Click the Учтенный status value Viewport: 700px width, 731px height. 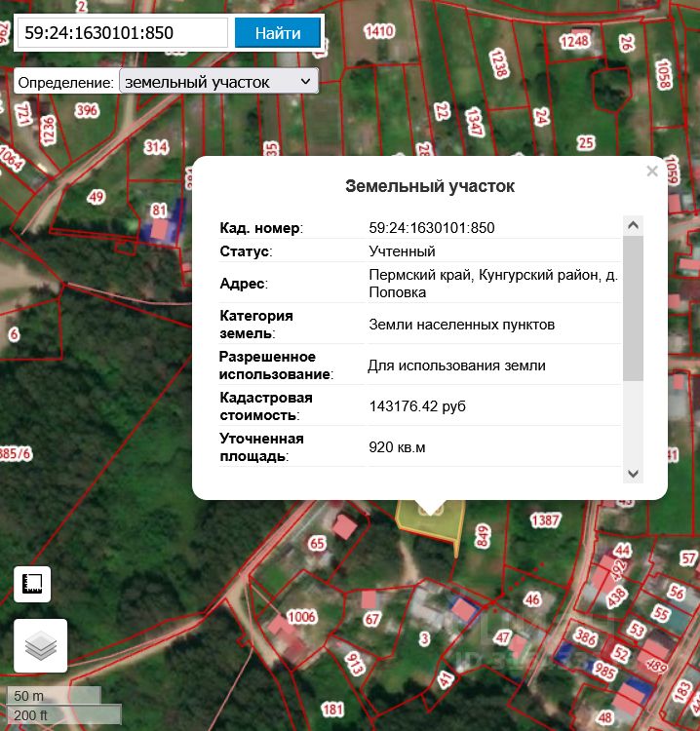[402, 250]
